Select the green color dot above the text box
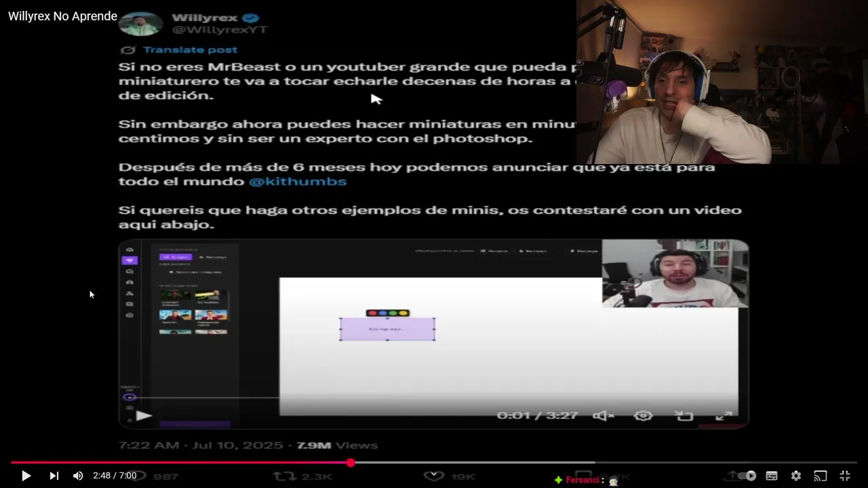 point(393,313)
